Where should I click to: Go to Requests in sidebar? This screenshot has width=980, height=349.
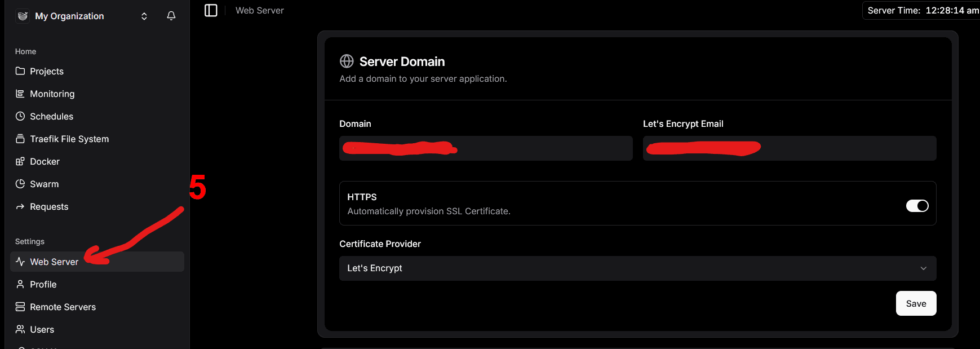[x=49, y=206]
